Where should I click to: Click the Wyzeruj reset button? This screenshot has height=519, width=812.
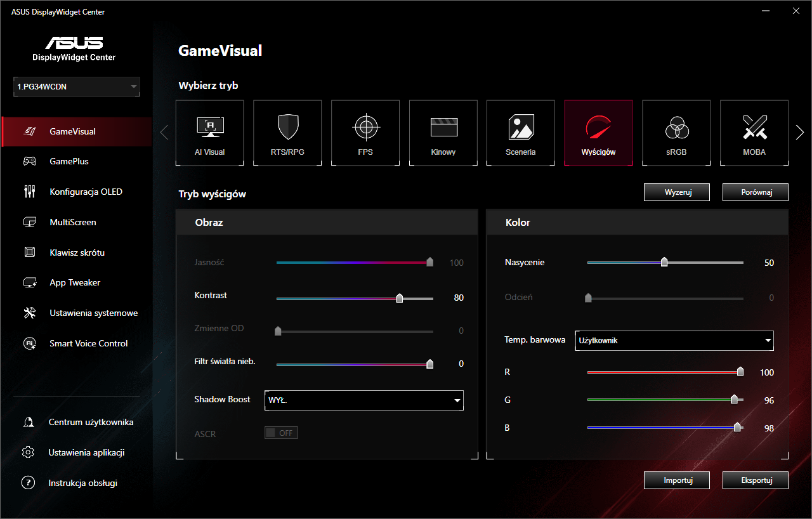(676, 192)
